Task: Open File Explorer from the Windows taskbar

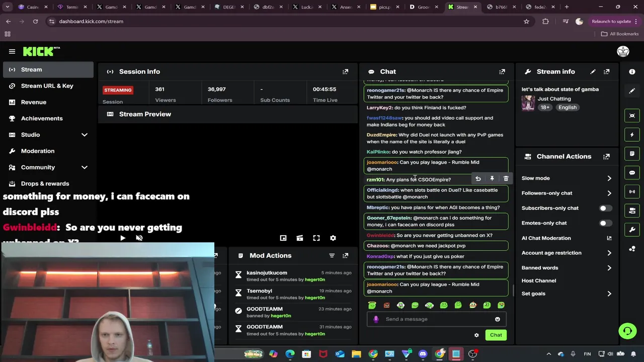Action: pos(356,354)
